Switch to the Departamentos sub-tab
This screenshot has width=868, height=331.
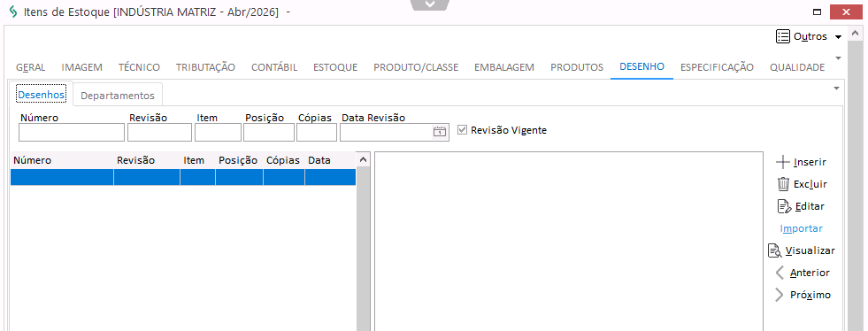(118, 96)
